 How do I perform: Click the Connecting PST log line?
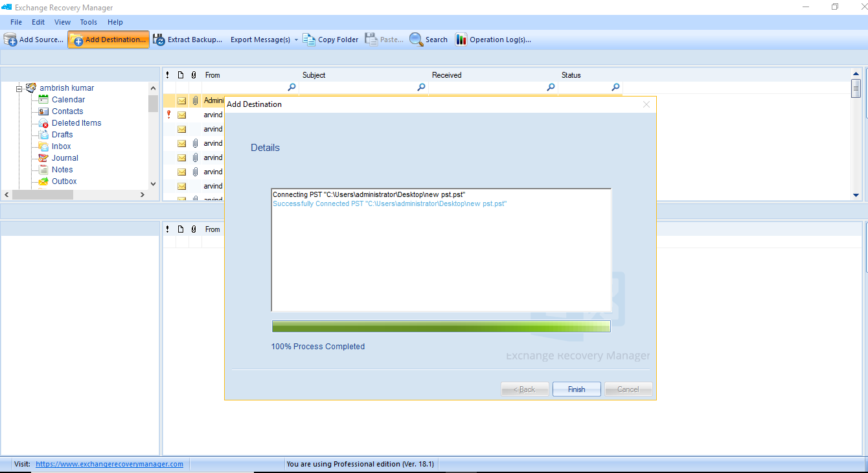point(369,194)
